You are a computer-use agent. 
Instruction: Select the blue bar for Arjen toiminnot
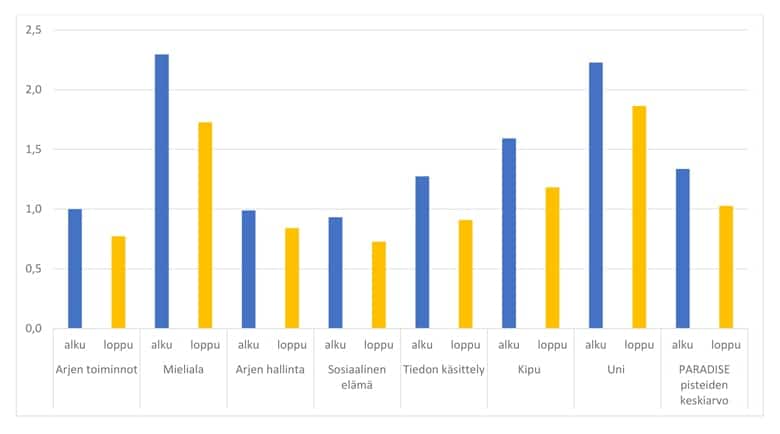coord(75,268)
